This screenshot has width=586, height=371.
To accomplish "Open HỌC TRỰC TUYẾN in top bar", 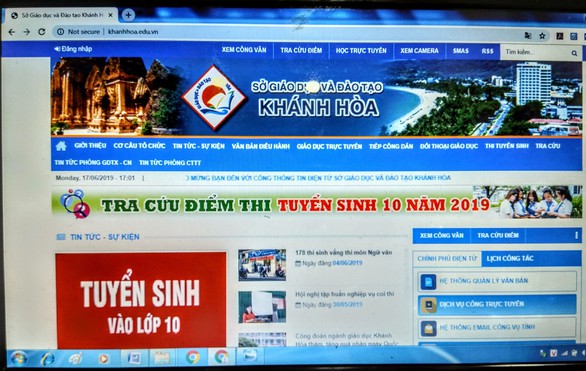I will coord(361,51).
